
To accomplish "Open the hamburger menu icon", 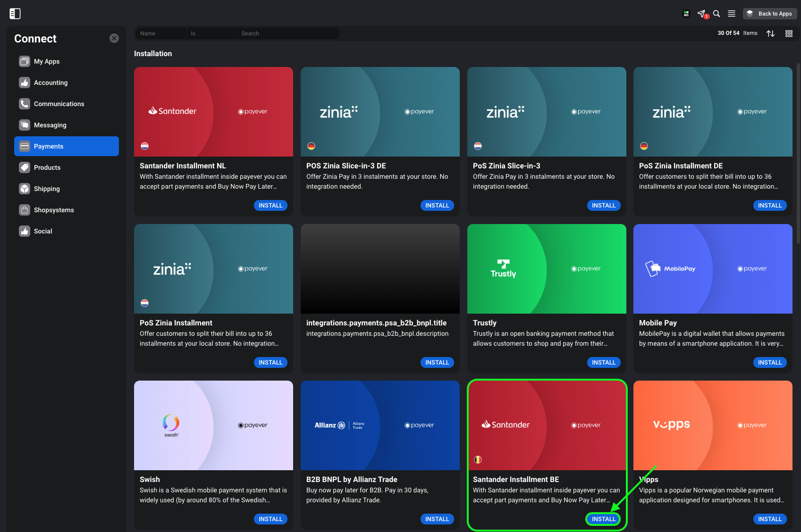I will point(732,14).
